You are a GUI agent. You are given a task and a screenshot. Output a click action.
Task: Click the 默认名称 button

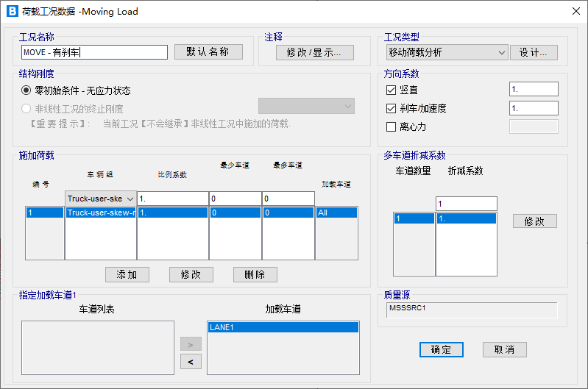click(208, 52)
